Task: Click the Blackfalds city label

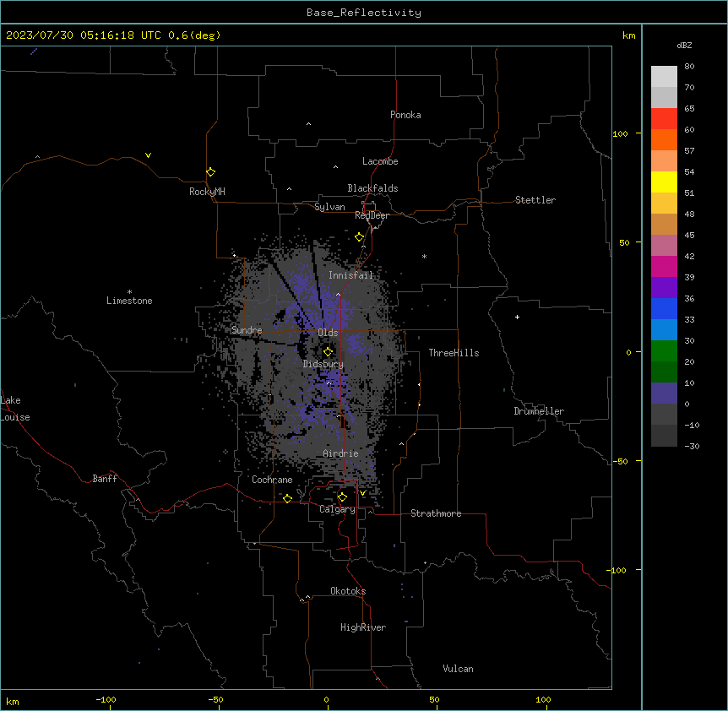Action: point(372,188)
